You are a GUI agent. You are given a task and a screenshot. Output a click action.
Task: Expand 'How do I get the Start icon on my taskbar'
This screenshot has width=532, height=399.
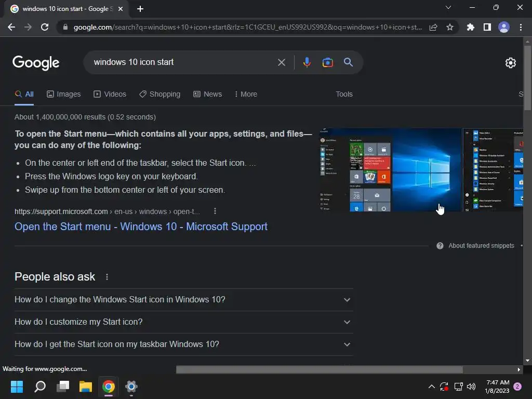point(183,344)
